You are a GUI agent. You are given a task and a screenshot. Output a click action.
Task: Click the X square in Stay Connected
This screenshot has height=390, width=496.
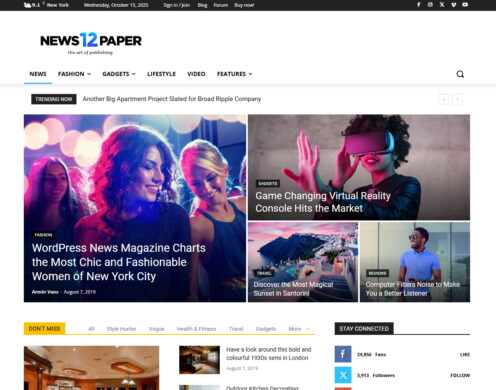(x=343, y=375)
